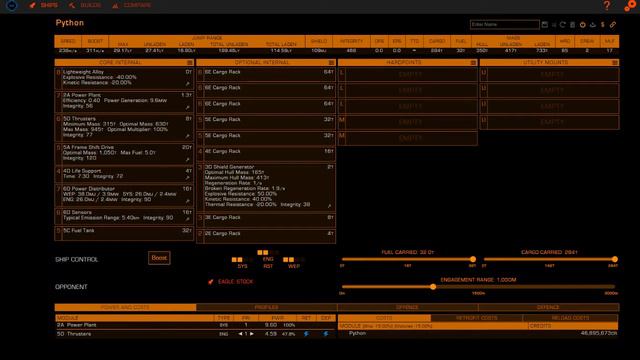Click the reload build circular arrow icon
The width and height of the screenshot is (640, 360).
tap(562, 24)
